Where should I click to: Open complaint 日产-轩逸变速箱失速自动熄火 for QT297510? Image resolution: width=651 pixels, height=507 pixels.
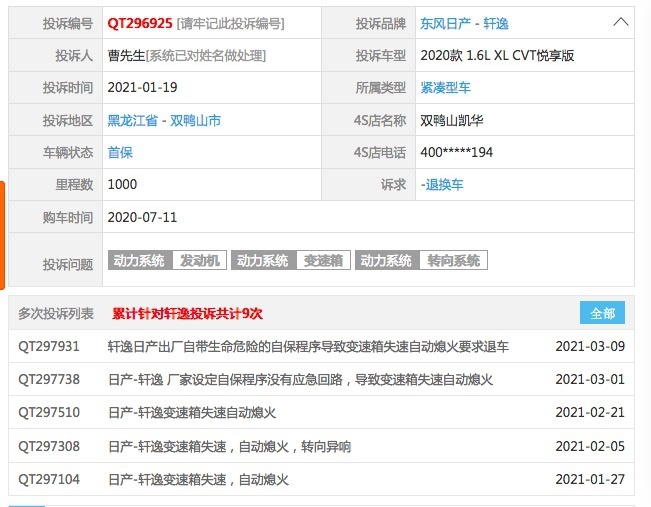click(x=192, y=412)
